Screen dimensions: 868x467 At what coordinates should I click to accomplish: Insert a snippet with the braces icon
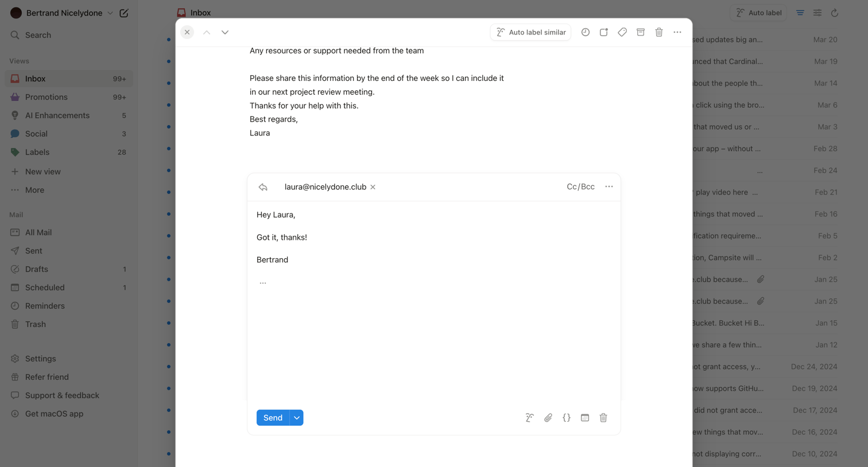[567, 418]
